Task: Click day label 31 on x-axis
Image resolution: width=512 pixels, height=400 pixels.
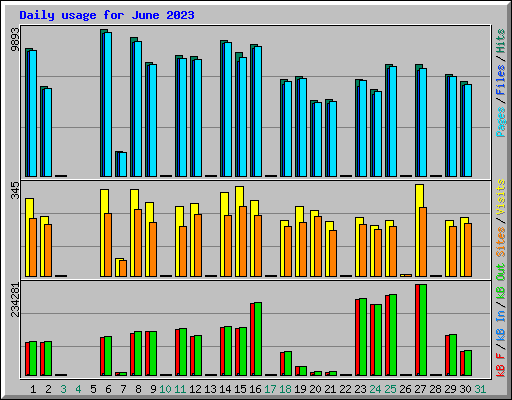Action: (480, 389)
